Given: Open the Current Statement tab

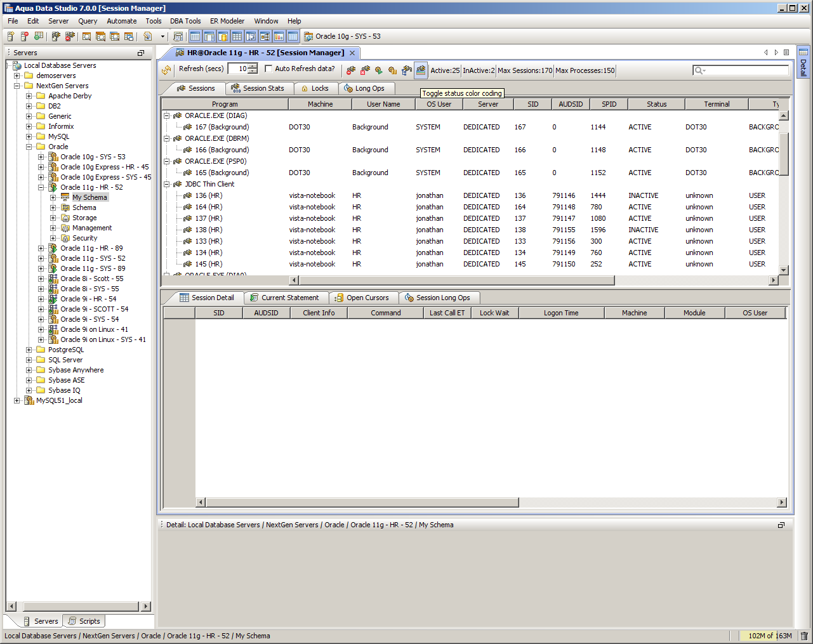Looking at the screenshot, I should [x=285, y=298].
